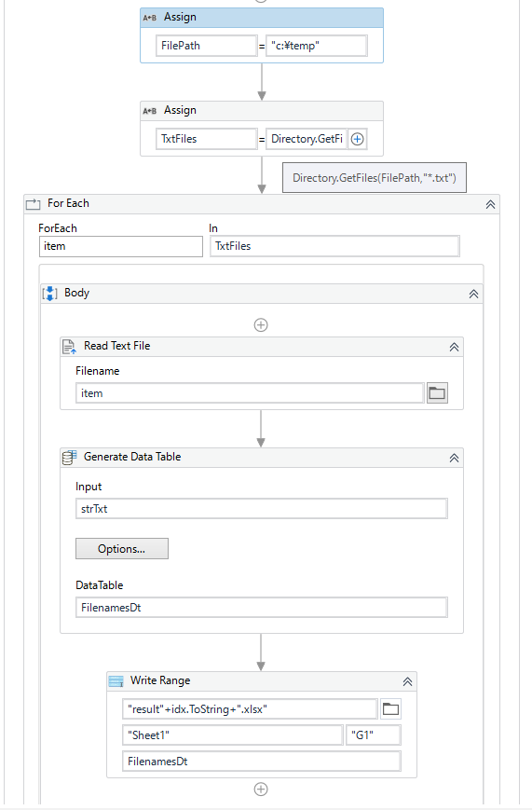
Task: Click the "G1" cell range field
Action: [374, 735]
